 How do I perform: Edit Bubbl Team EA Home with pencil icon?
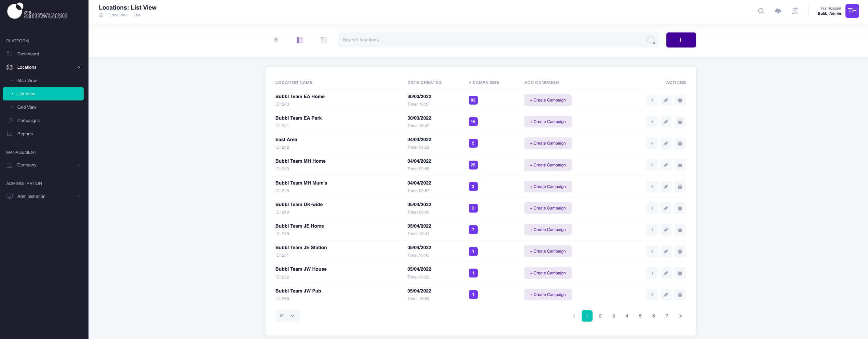tap(666, 100)
